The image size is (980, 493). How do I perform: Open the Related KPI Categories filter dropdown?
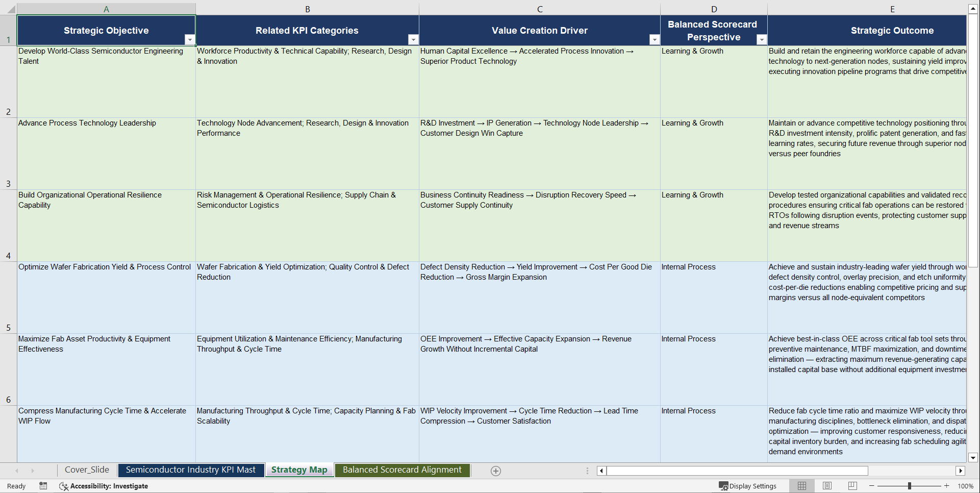[x=413, y=40]
